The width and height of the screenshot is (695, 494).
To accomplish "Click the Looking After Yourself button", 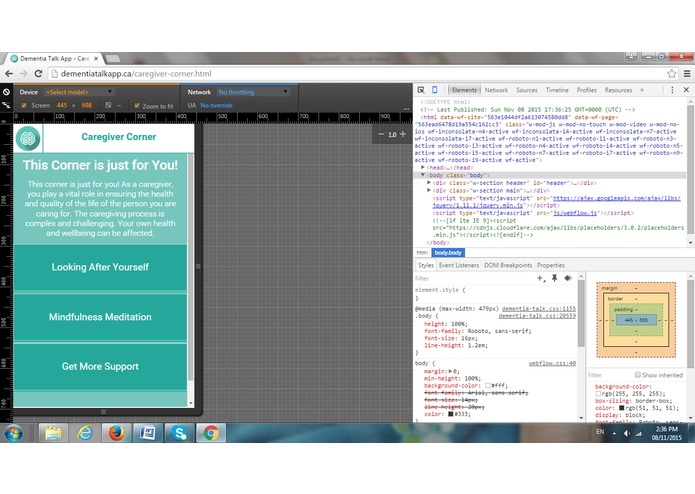I will click(x=100, y=267).
